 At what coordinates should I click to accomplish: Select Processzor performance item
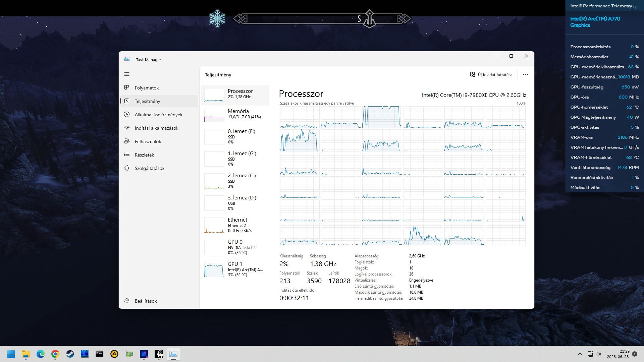[x=235, y=96]
